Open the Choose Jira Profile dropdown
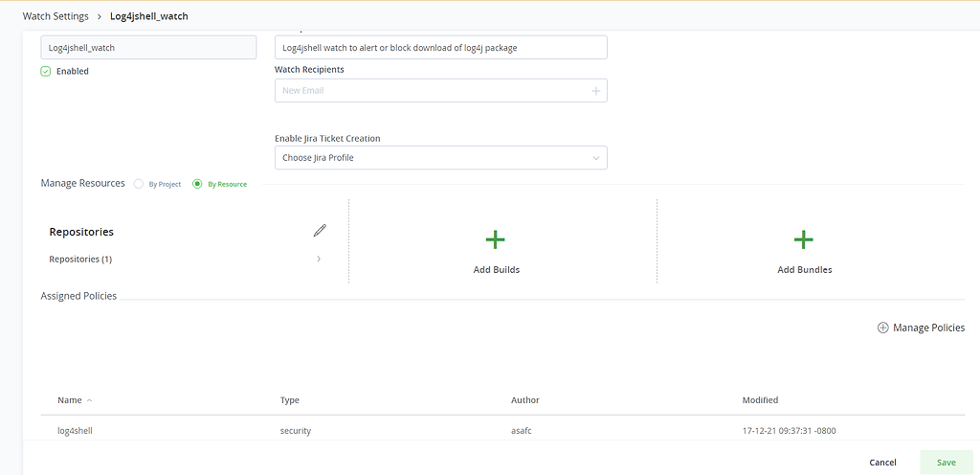 [x=440, y=157]
